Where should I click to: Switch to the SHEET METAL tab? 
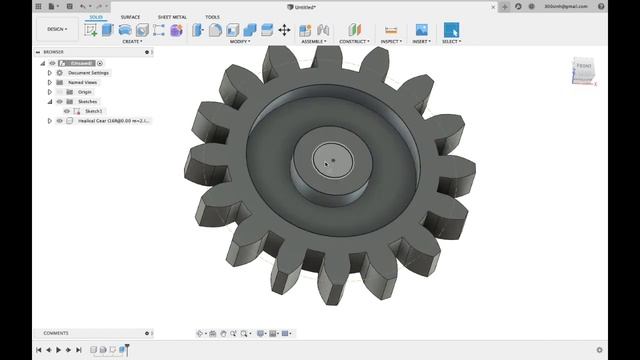click(x=172, y=17)
